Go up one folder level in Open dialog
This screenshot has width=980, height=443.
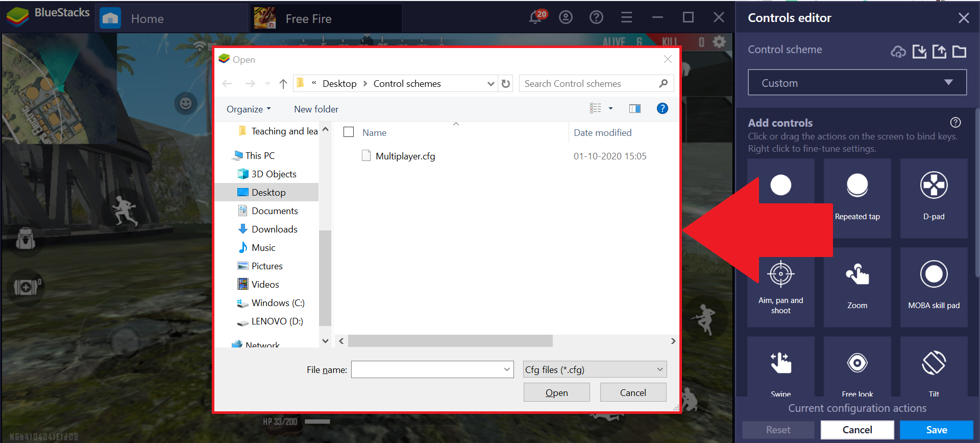click(x=283, y=83)
